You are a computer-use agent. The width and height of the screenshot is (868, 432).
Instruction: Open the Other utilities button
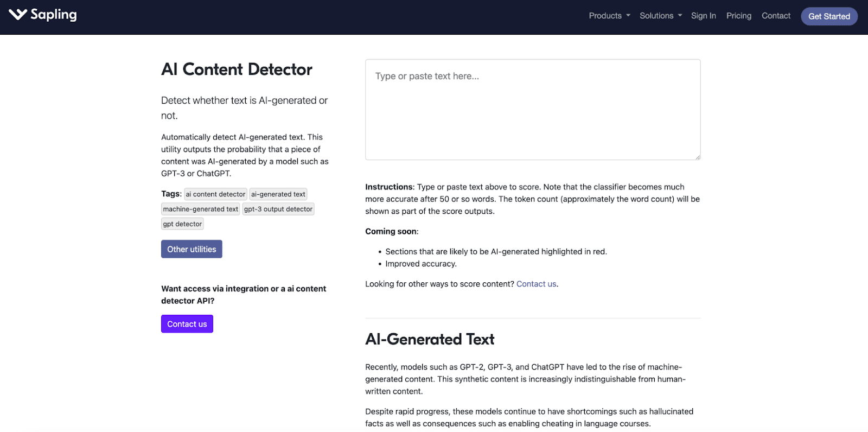coord(192,249)
